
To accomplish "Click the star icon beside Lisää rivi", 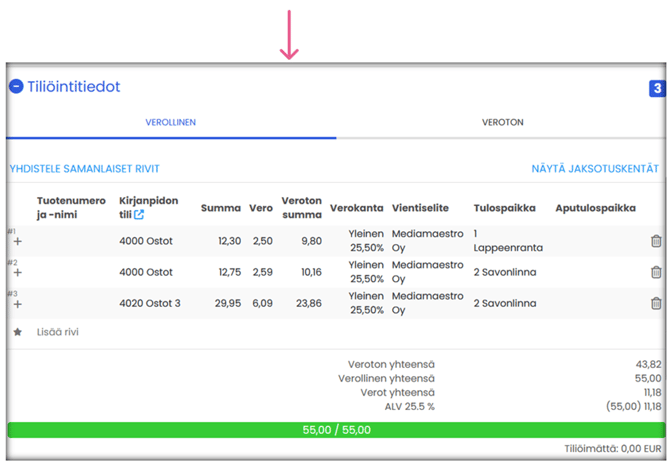I will tap(17, 332).
